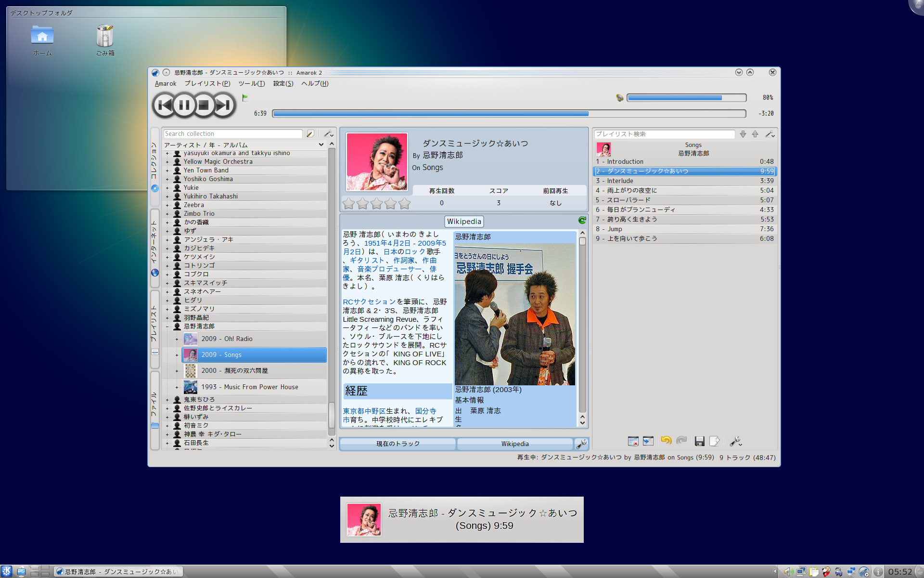Select the Jump track in playlist
The width and height of the screenshot is (924, 578).
[x=685, y=229]
